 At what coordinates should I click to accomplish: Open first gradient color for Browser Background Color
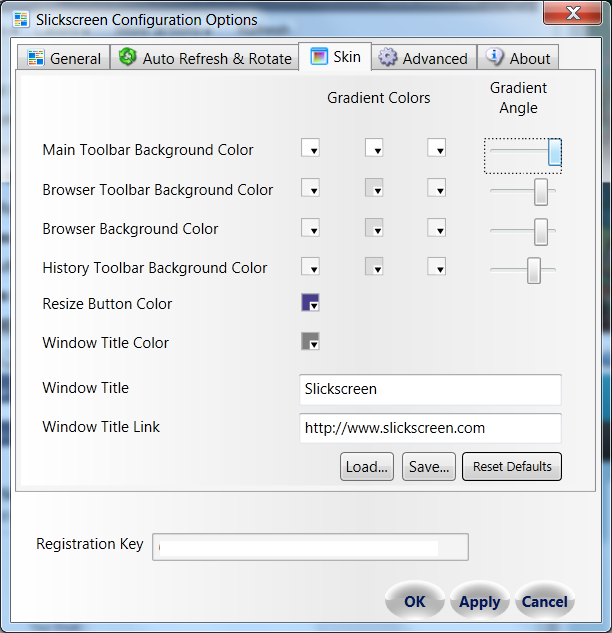[310, 228]
